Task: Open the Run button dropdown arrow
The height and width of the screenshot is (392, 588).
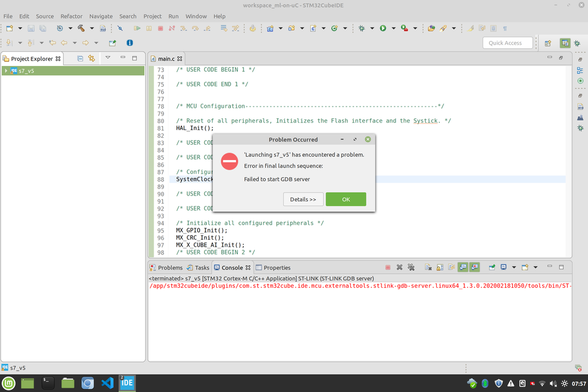Action: click(x=393, y=28)
